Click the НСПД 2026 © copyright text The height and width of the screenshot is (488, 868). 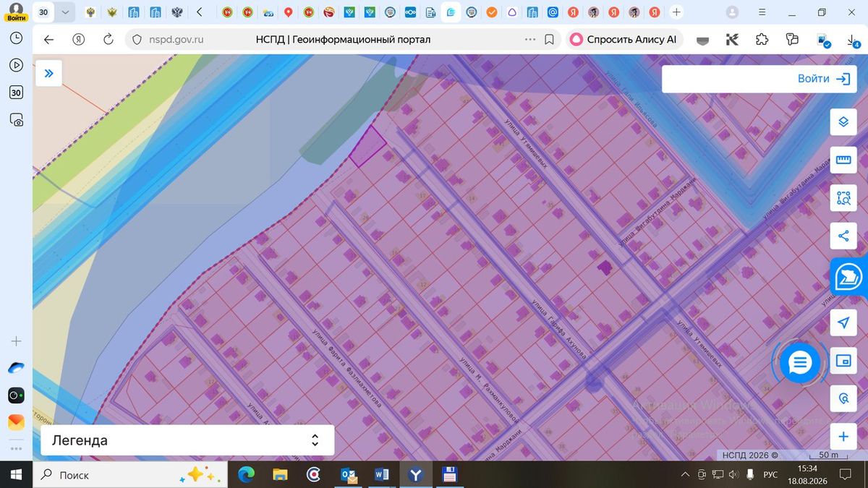[749, 455]
